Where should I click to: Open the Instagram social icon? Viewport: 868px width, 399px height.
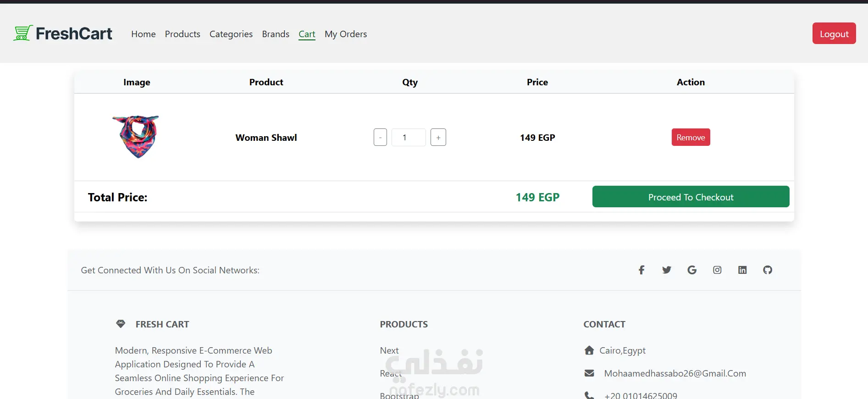717,270
